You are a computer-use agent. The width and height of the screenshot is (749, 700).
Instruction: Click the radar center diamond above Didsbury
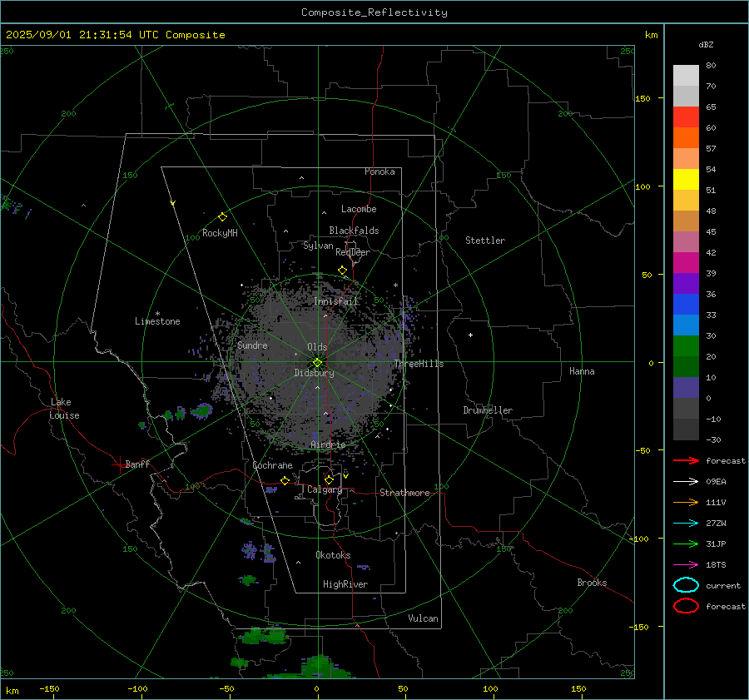click(317, 363)
